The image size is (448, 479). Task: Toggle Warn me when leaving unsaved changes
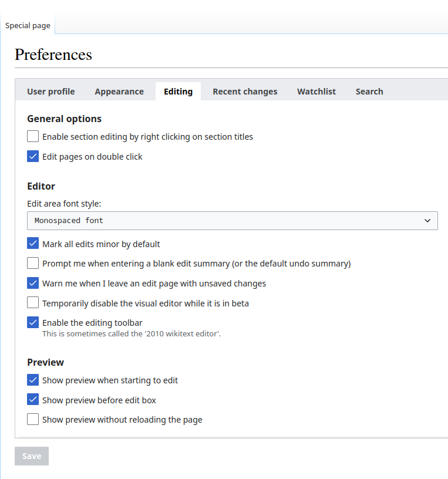coord(33,283)
